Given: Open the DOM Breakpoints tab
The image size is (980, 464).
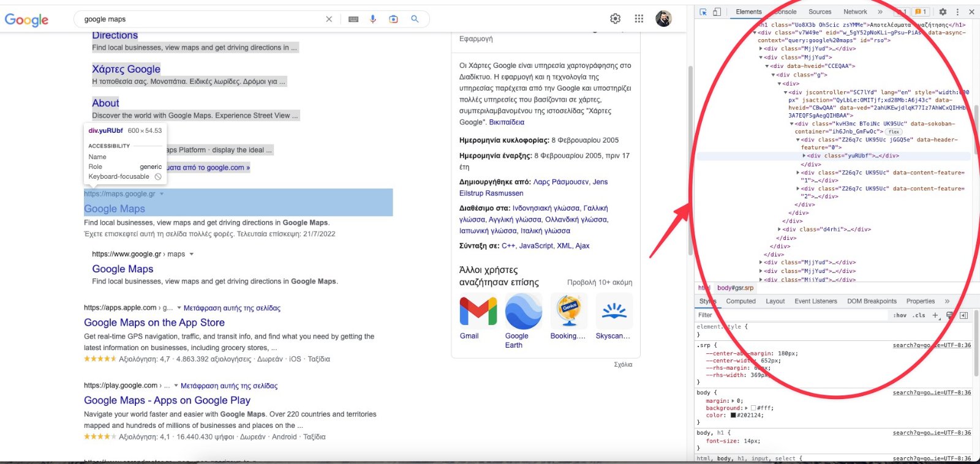Looking at the screenshot, I should click(872, 301).
